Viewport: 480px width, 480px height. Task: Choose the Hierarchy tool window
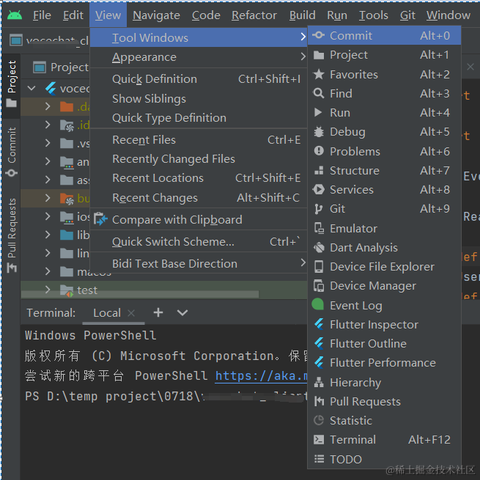coord(384,382)
